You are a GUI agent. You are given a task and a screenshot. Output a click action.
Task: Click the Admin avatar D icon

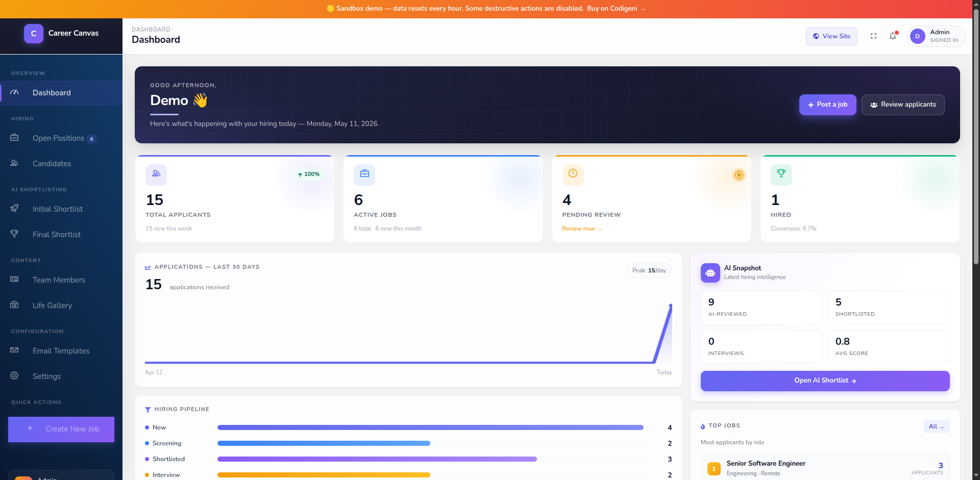pos(917,36)
